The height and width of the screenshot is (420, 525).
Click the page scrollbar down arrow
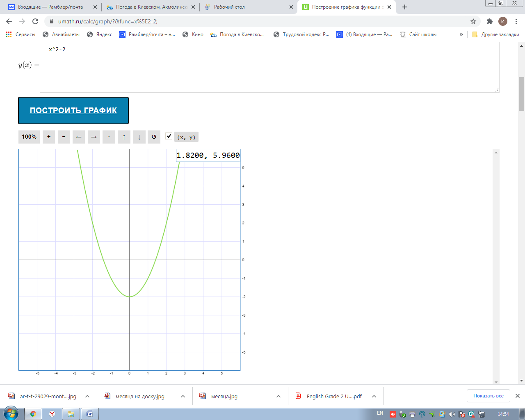pyautogui.click(x=521, y=381)
